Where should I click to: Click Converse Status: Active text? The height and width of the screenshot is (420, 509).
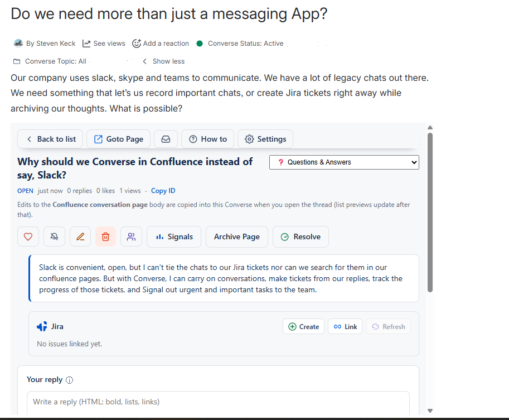(x=246, y=44)
